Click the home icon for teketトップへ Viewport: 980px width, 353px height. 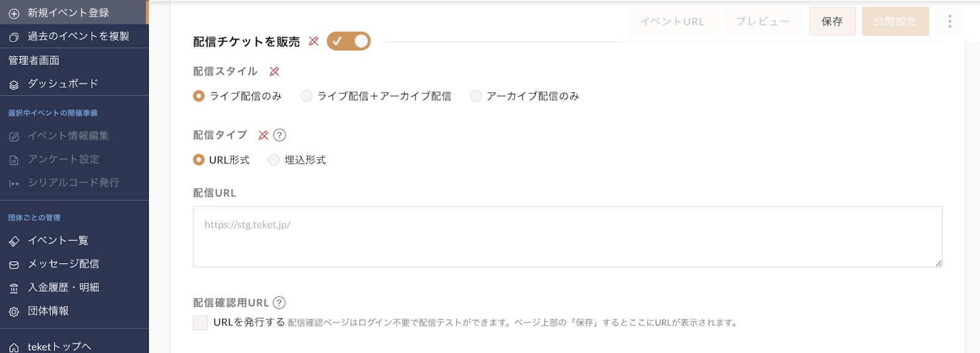[x=14, y=347]
